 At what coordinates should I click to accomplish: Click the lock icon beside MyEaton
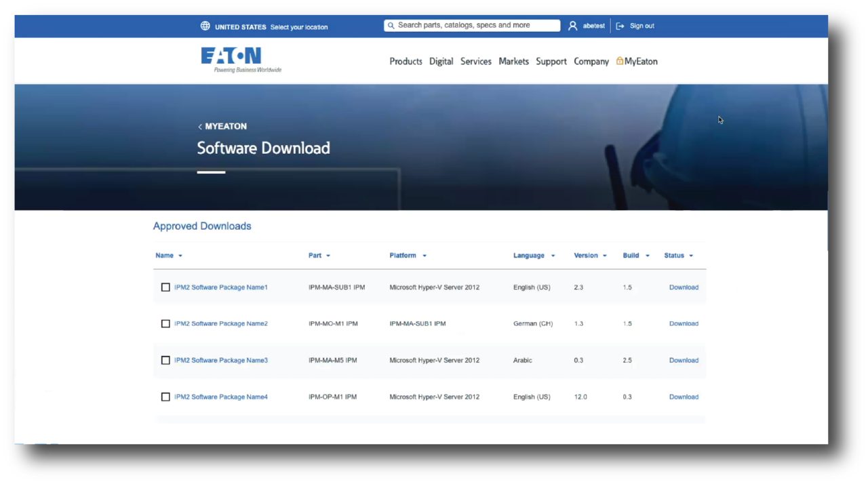tap(619, 61)
